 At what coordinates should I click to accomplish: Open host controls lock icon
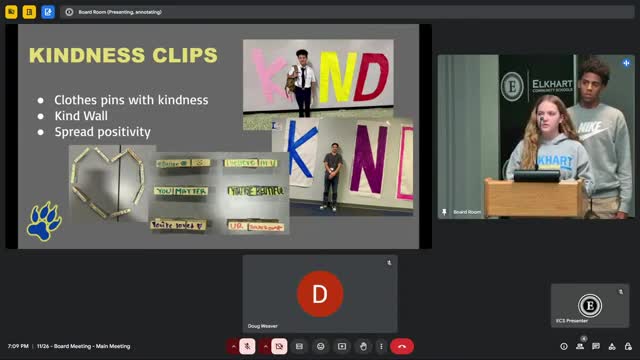(x=628, y=347)
